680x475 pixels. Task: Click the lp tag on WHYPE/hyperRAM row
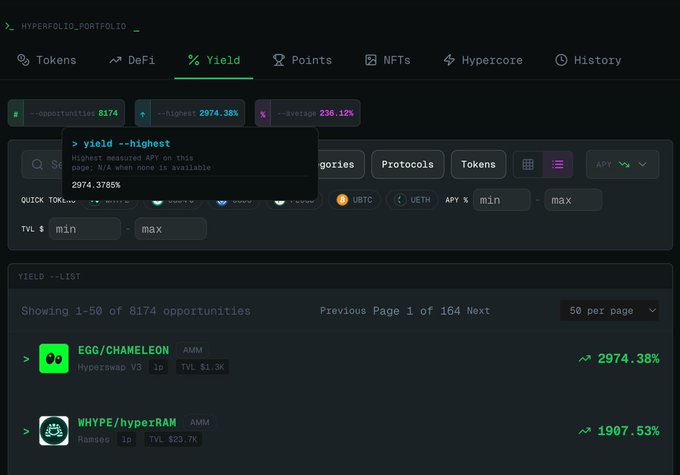click(x=127, y=439)
